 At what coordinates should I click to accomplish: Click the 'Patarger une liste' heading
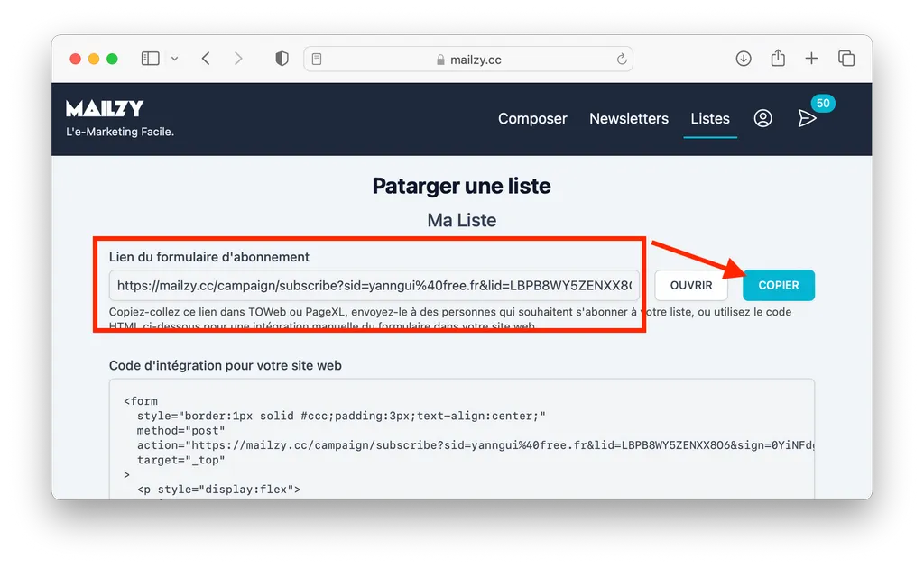point(461,186)
